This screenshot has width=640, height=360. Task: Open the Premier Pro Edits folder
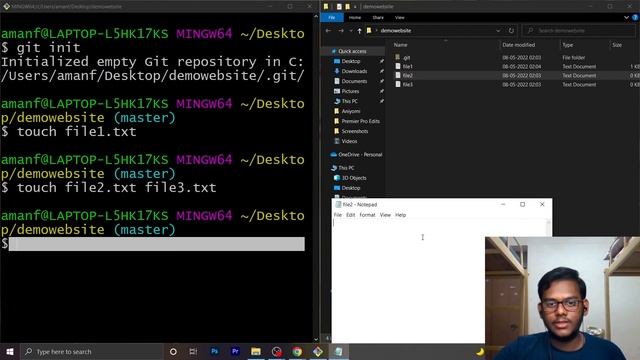click(360, 121)
